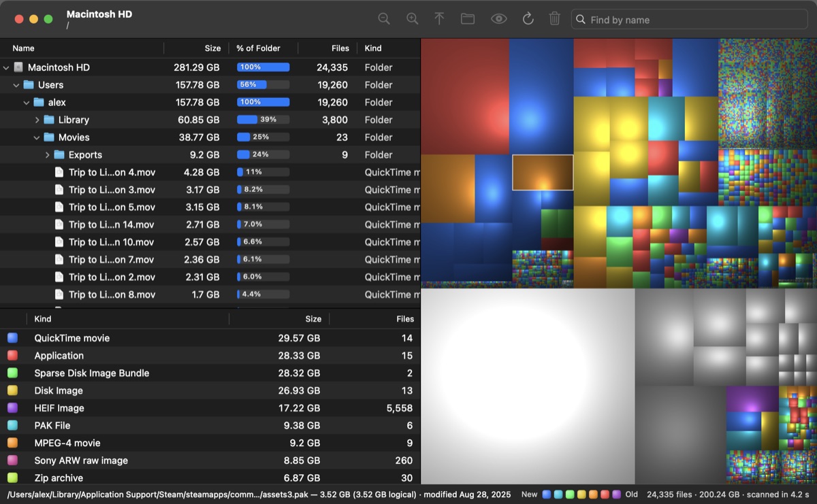Expand the Library folder chevron

[37, 120]
